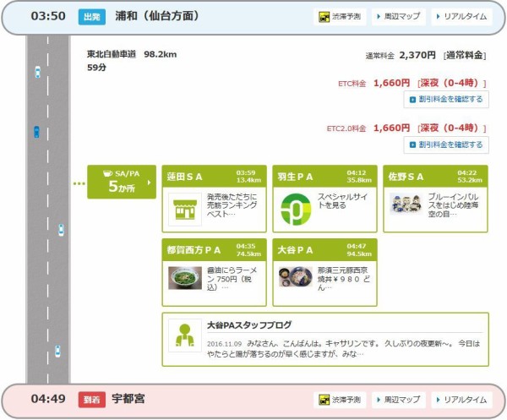Screen dimensions: 507x420
Task: Click the 羽生PA green P logo
Action: 296,210
